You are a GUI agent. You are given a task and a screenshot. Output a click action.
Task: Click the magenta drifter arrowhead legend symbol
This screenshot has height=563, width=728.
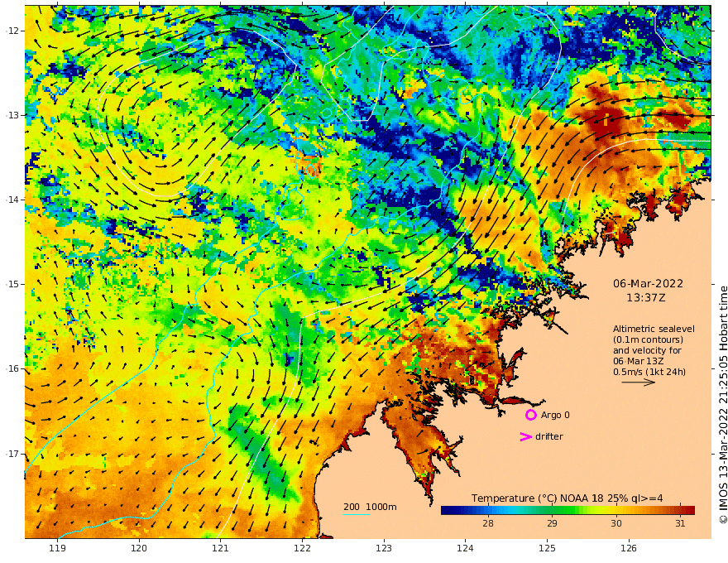point(525,436)
